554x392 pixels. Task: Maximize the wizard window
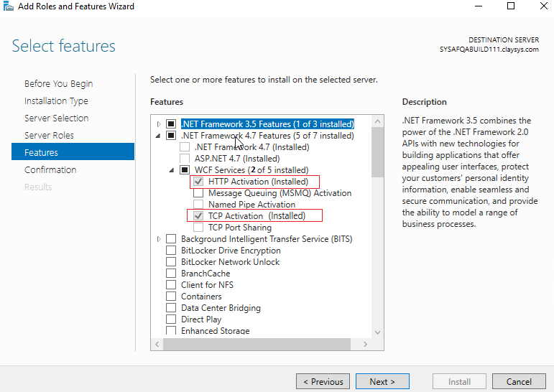click(511, 6)
